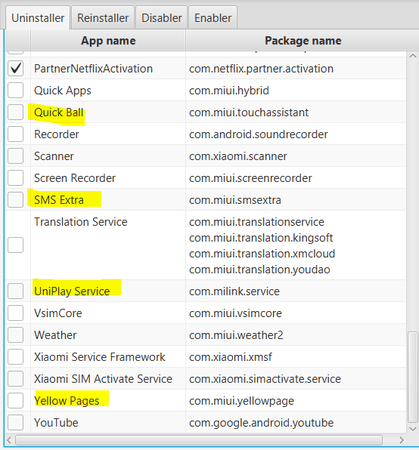Switch to the Reinstaller tab
This screenshot has height=450, width=419.
click(103, 18)
